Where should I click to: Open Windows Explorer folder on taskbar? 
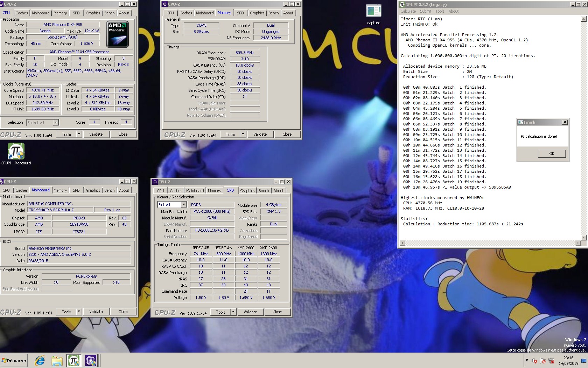pyautogui.click(x=57, y=361)
